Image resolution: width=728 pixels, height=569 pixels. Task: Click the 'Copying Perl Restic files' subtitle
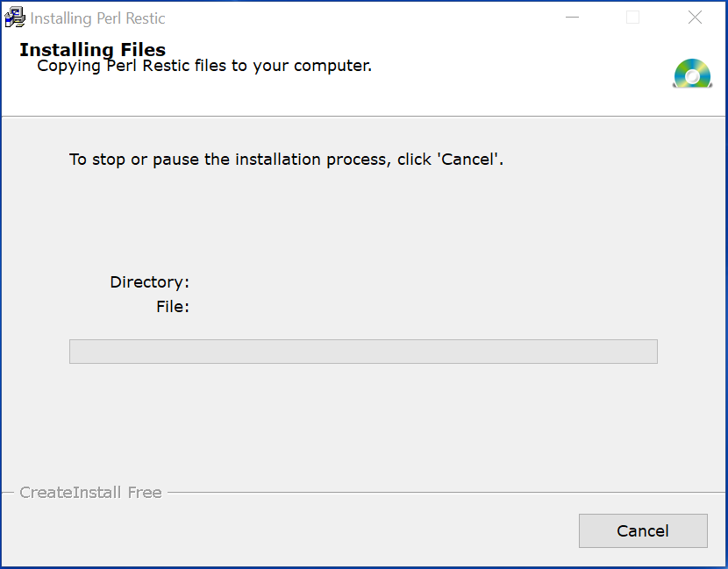(204, 66)
